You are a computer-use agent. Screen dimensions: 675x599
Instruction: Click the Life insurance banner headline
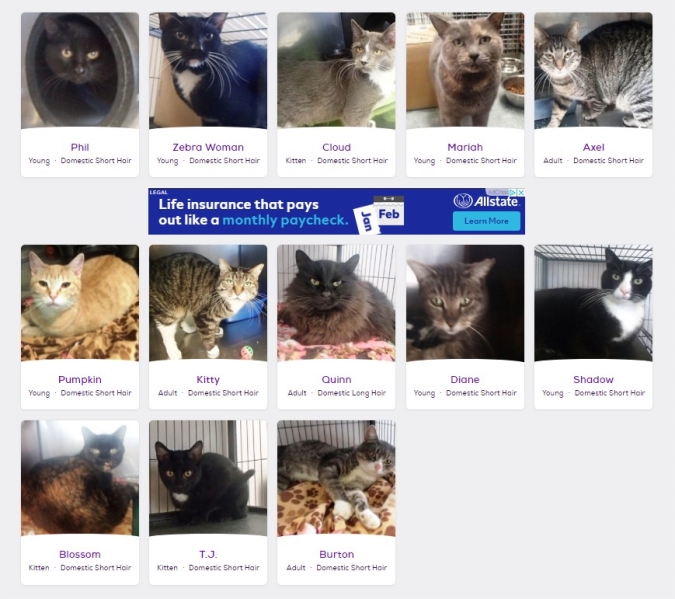coord(253,212)
